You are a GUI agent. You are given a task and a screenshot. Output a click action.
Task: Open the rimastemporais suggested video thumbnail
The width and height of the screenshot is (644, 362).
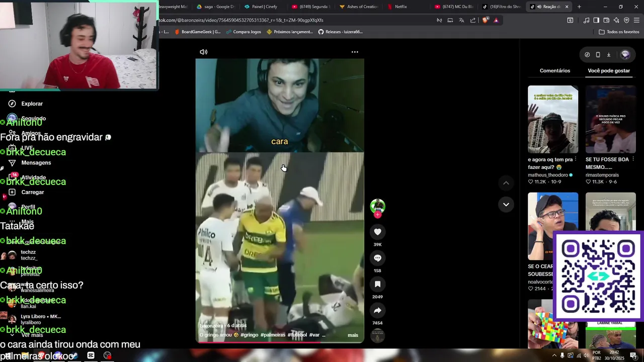[x=610, y=119]
